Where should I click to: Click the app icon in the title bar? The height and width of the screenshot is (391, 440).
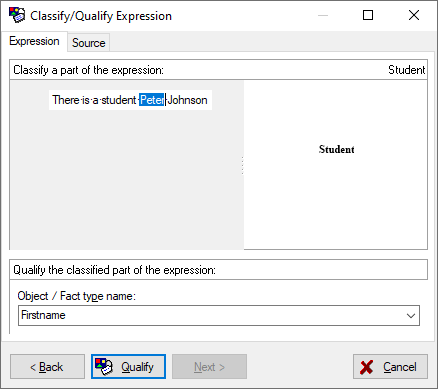click(x=17, y=15)
